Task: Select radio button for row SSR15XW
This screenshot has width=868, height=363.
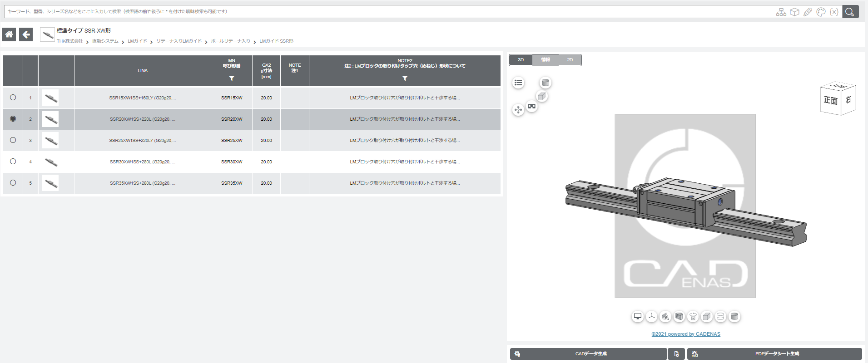Action: pos(13,97)
